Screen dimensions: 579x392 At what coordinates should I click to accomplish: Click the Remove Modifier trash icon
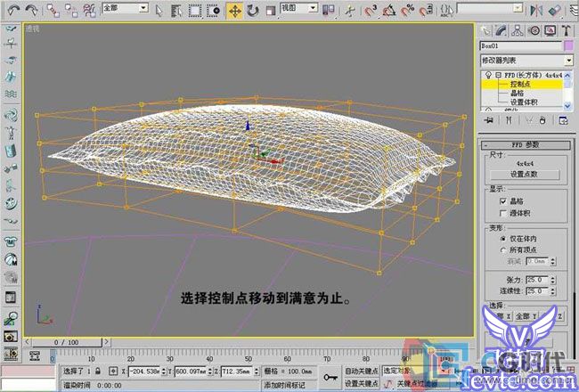(x=542, y=120)
